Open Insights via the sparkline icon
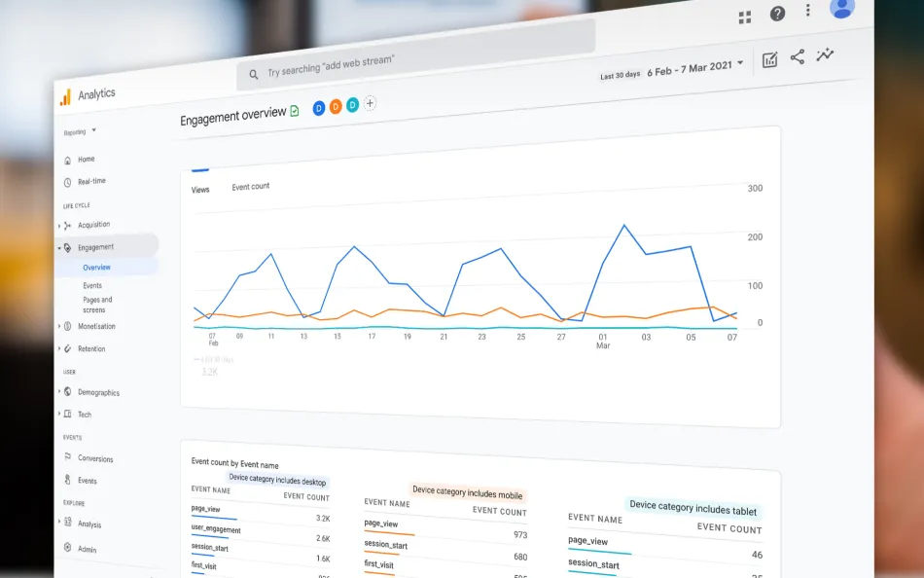The height and width of the screenshot is (578, 924). (x=825, y=55)
